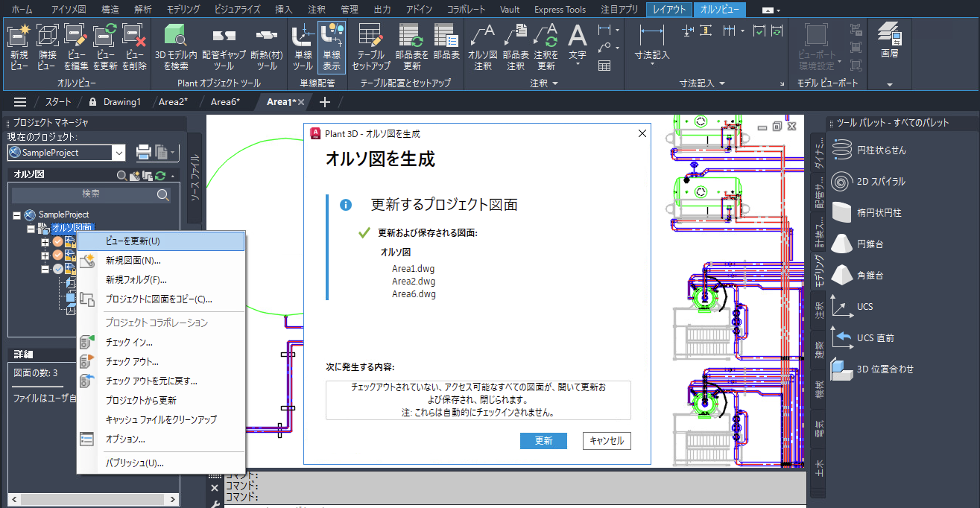980x508 pixels.
Task: Click the leader annotation icon in 注釈 panel
Action: click(x=604, y=48)
